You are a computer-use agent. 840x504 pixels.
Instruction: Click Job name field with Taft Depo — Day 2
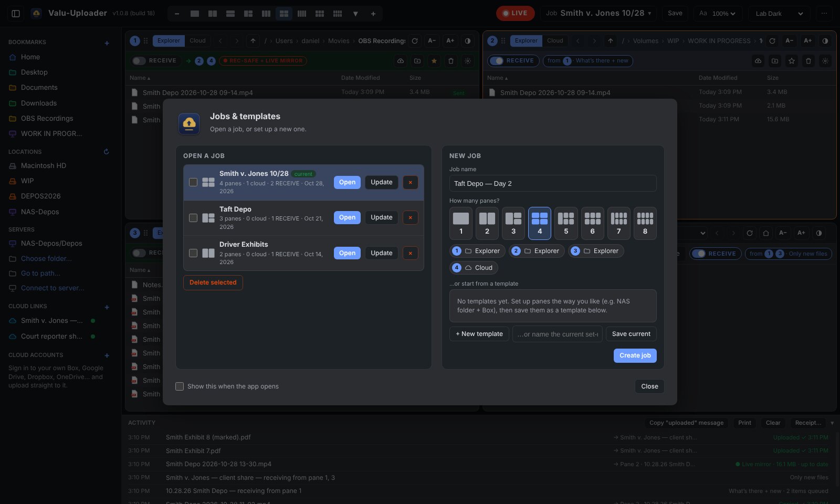tap(553, 183)
